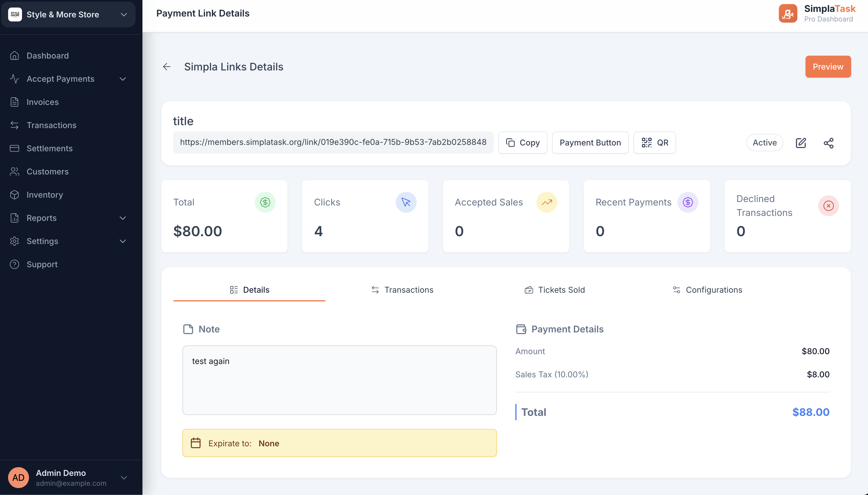
Task: Click the share icon next to edit
Action: click(829, 143)
